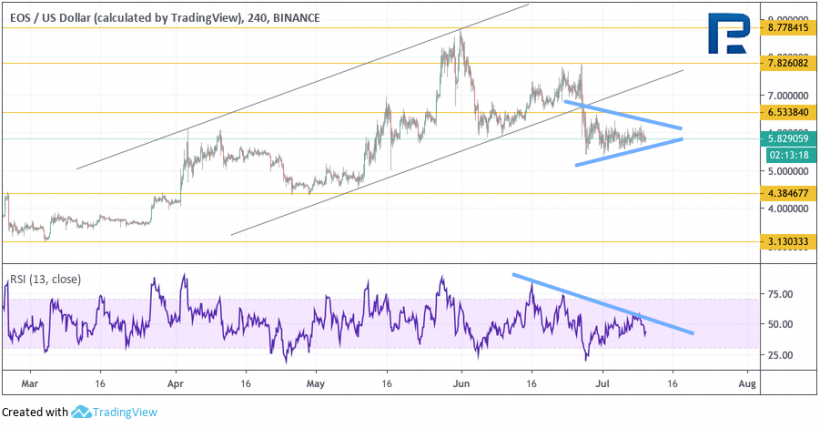The image size is (820, 428).
Task: Select the Mar label on time axis
Action: 30,382
